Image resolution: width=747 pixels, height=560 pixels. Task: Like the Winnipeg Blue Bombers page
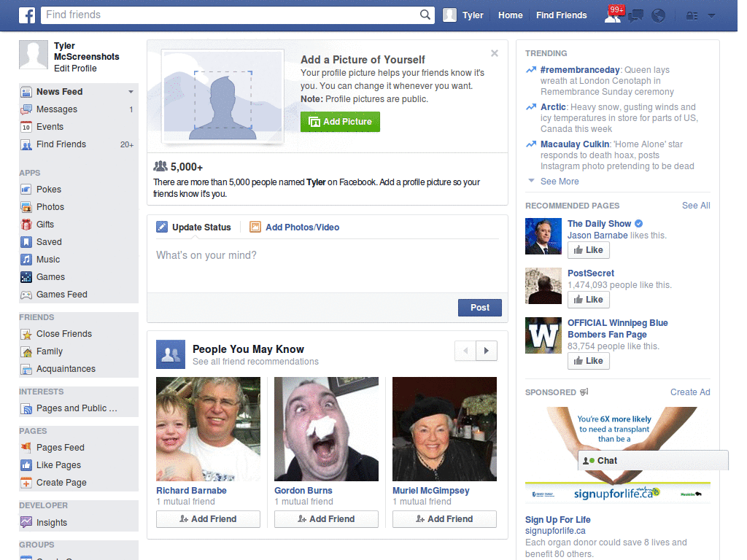589,361
